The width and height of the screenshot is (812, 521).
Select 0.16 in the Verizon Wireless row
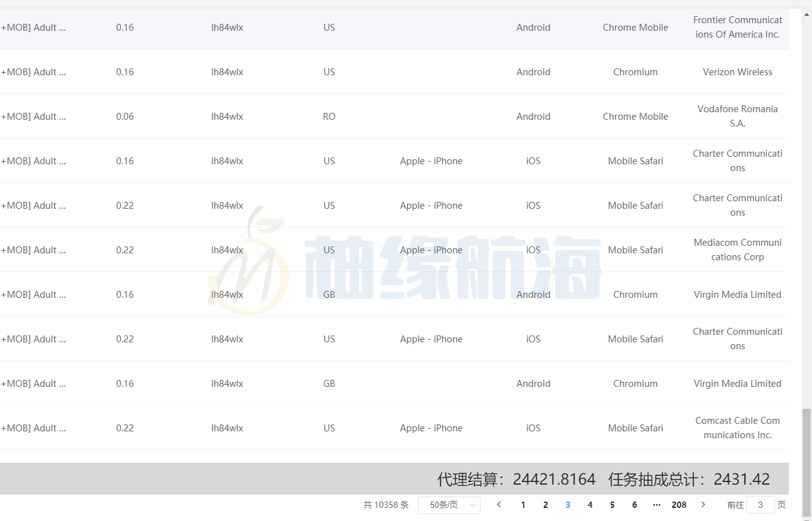click(125, 72)
